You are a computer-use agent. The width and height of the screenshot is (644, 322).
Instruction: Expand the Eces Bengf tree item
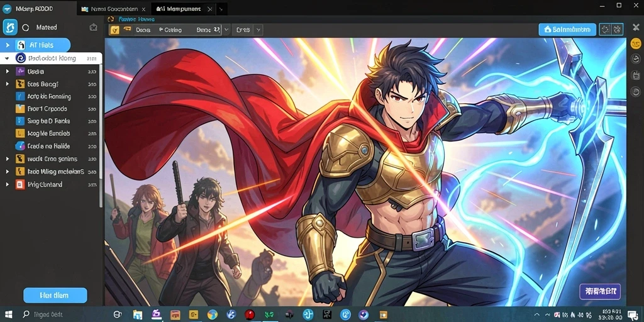(7, 84)
